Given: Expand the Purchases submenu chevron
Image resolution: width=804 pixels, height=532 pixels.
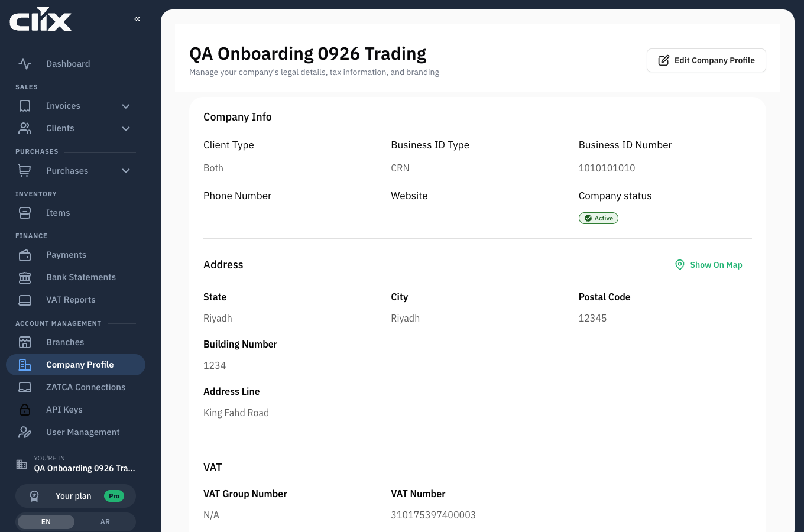Looking at the screenshot, I should (126, 171).
